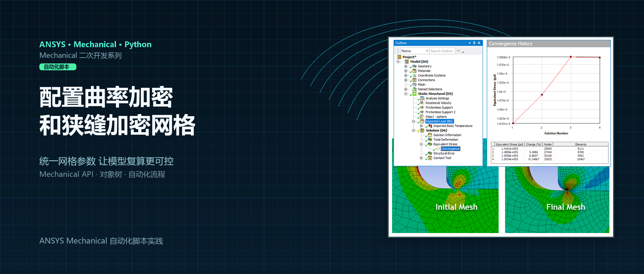Image resolution: width=644 pixels, height=274 pixels.
Task: Select the Solution 2 point on chart
Action: [542, 95]
